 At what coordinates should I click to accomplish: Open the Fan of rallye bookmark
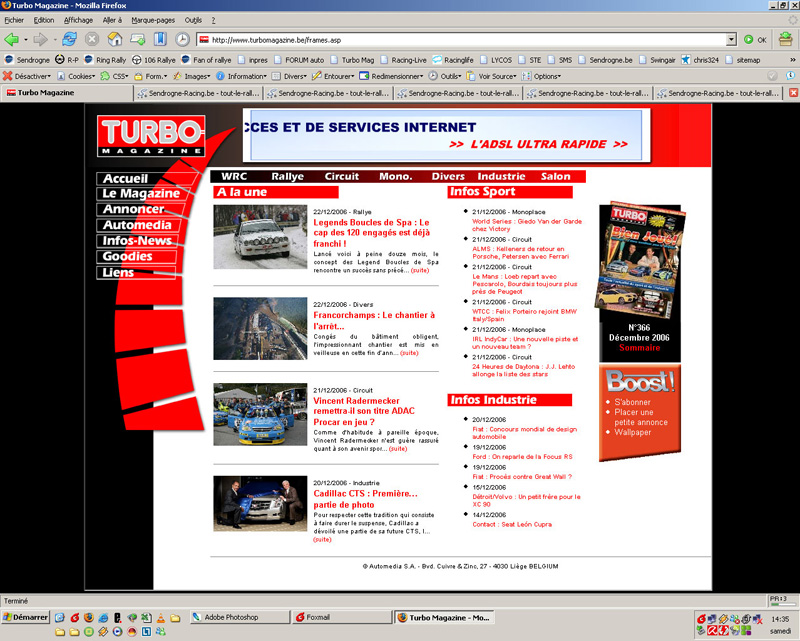[206, 60]
